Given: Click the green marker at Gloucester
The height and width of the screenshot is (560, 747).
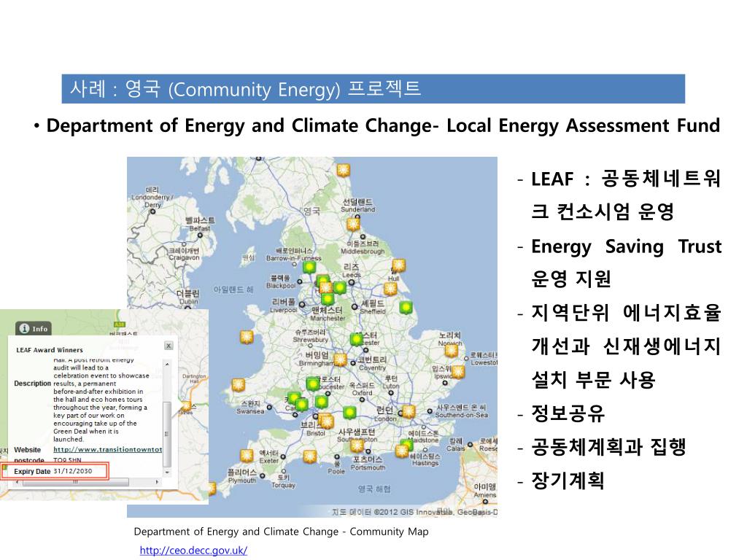Looking at the screenshot, I should tap(313, 384).
